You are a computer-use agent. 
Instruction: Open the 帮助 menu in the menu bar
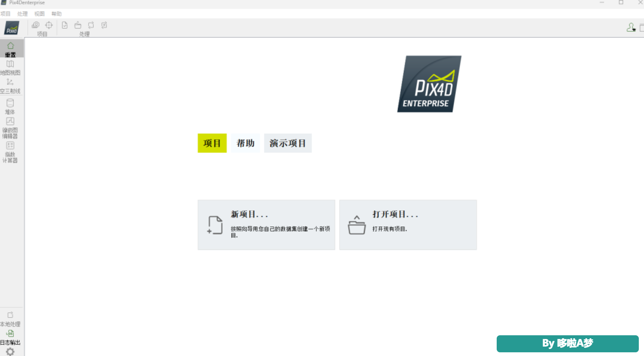[x=57, y=14]
